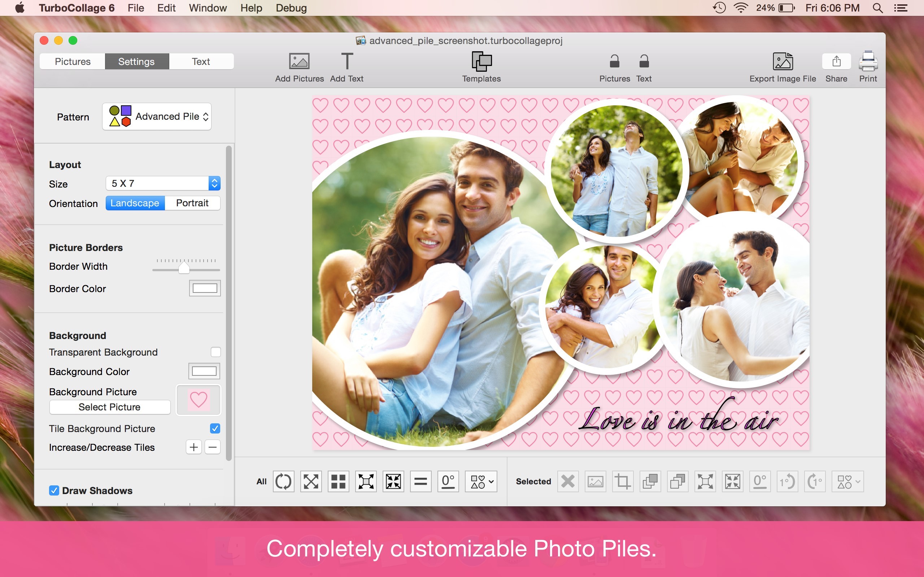Open the All shapes dropdown

481,481
